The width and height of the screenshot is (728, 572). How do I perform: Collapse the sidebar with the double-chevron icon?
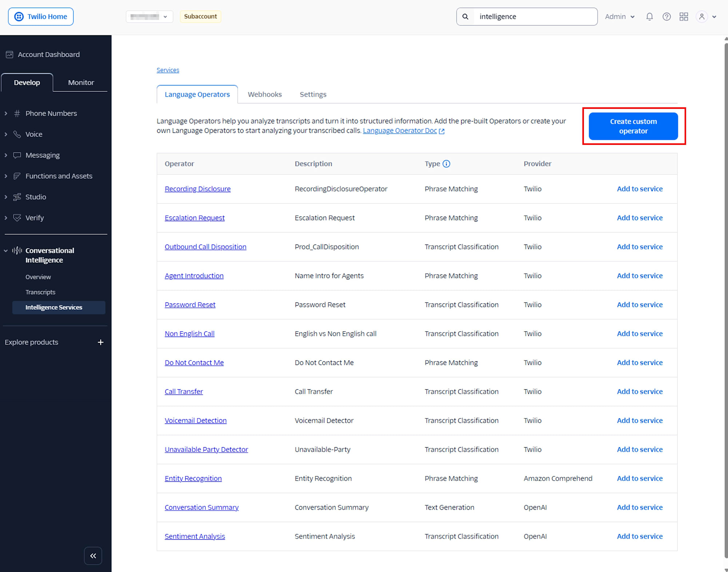(x=93, y=556)
